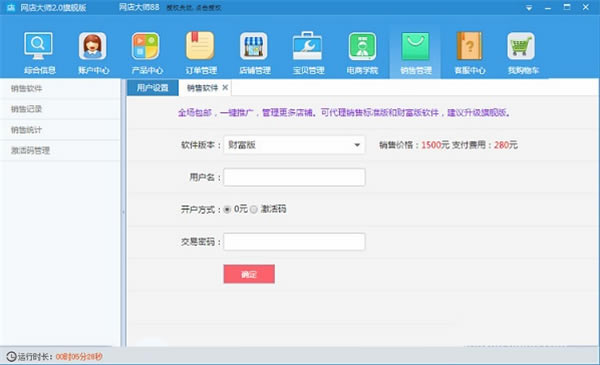Open the 店铺管理 shop icon

pos(254,46)
